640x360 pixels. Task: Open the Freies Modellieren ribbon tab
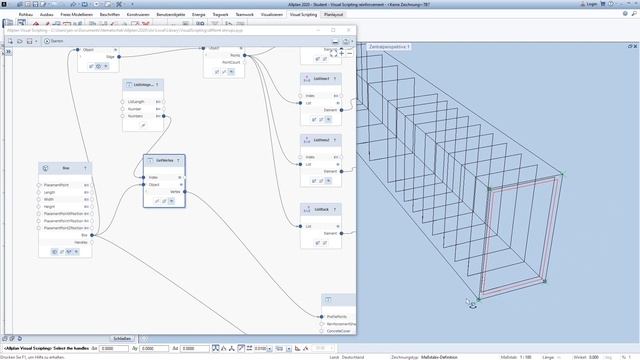[x=77, y=14]
